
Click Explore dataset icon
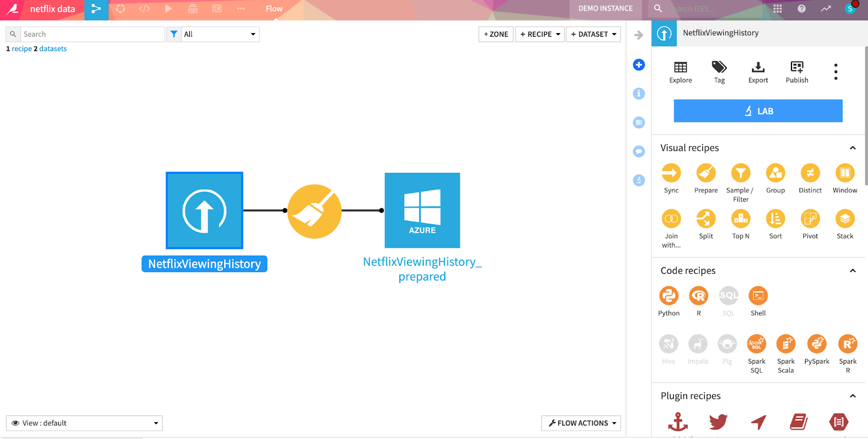680,72
